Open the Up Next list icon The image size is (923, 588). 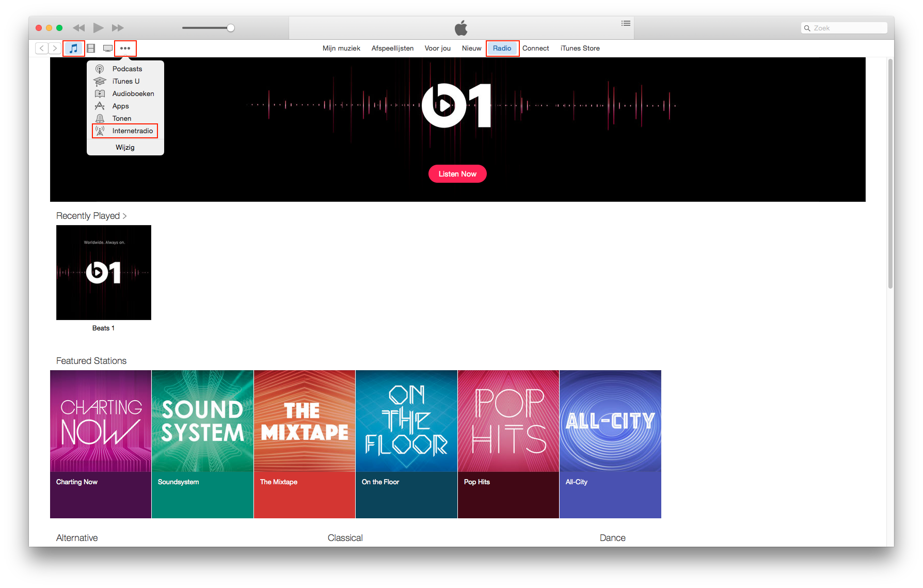[626, 23]
